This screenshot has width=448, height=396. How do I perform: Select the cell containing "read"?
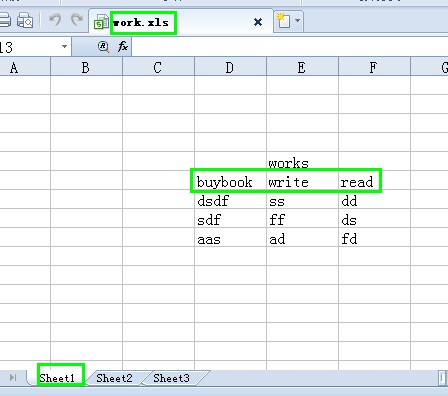coord(374,180)
